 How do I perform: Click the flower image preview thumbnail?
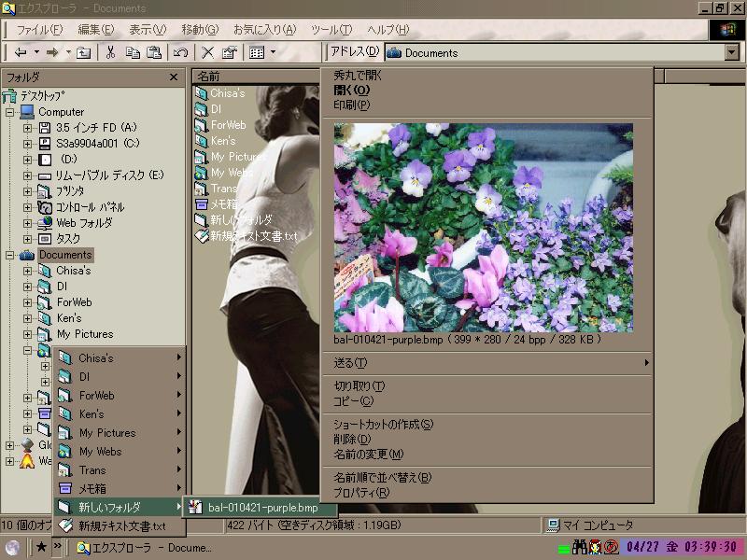484,228
